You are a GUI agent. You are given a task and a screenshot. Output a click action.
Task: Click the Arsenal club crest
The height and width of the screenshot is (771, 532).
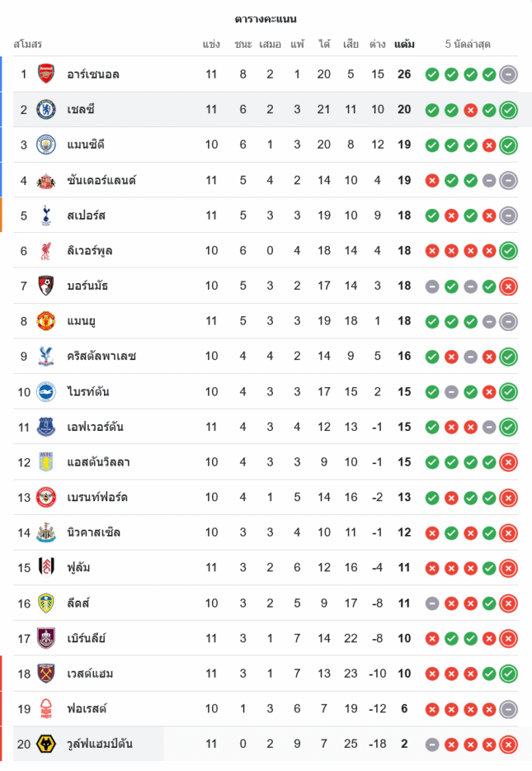[46, 74]
